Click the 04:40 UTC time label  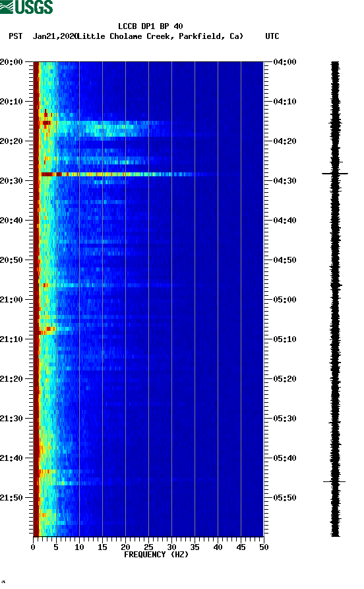pos(285,221)
